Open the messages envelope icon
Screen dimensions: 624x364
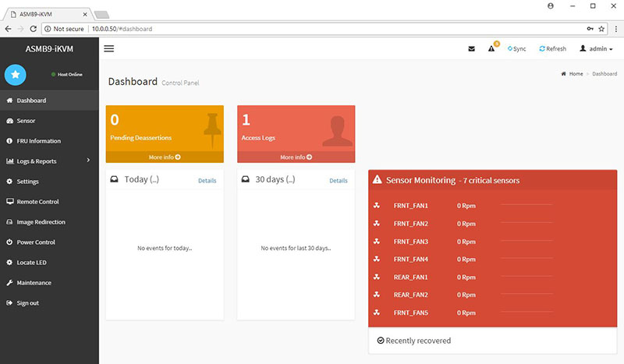(x=471, y=48)
